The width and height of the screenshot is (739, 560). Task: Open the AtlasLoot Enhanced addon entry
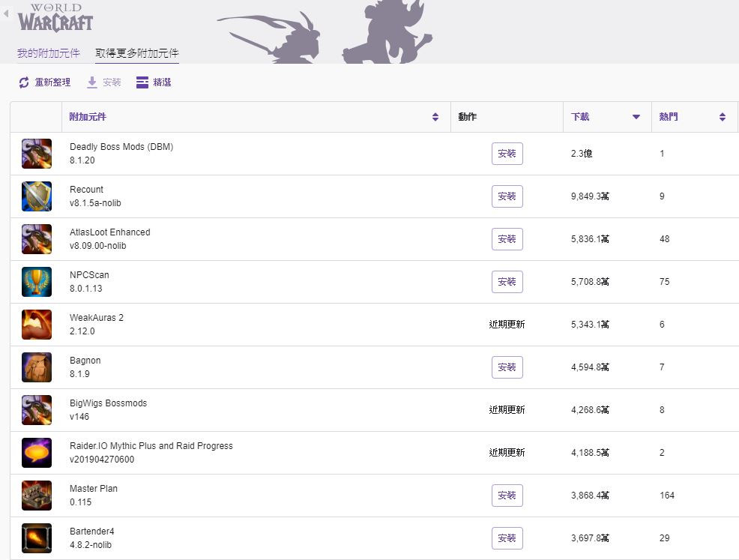pos(110,232)
